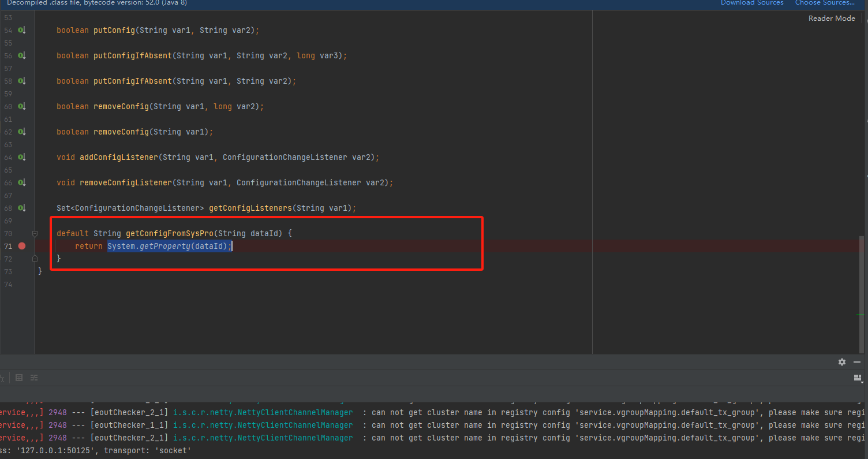The image size is (868, 459).
Task: Click removeConfig on line 62
Action: (x=121, y=132)
